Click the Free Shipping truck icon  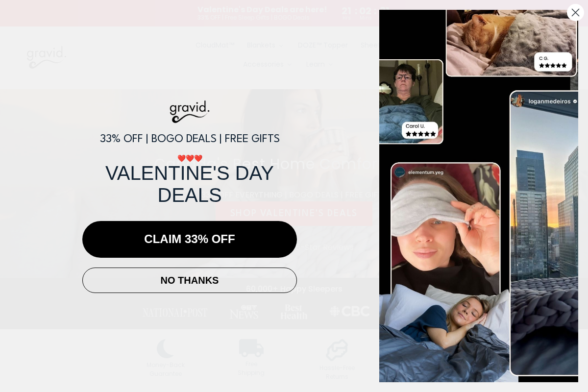tap(251, 348)
